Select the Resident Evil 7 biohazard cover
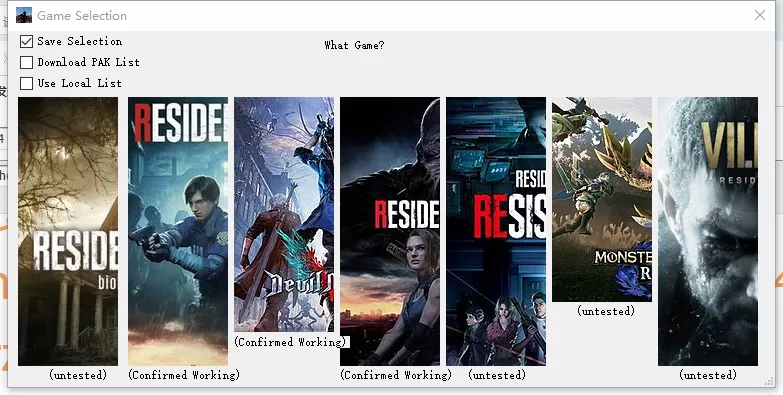The height and width of the screenshot is (395, 783). 68,231
